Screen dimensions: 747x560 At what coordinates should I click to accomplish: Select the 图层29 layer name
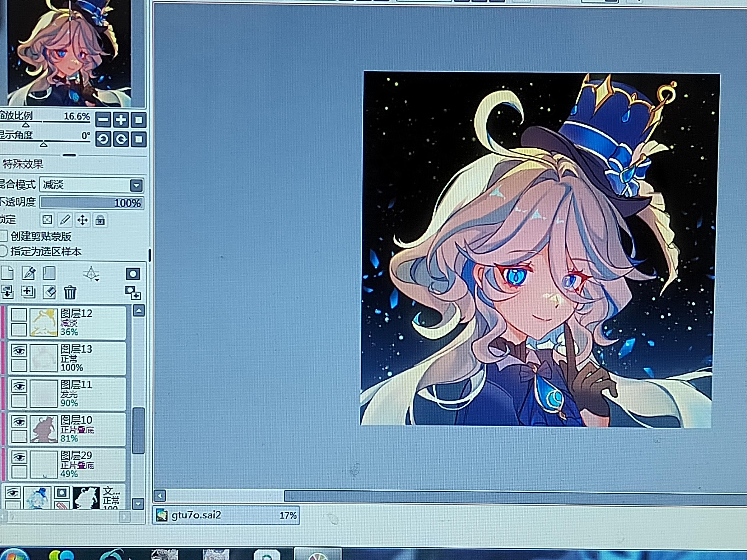point(76,455)
